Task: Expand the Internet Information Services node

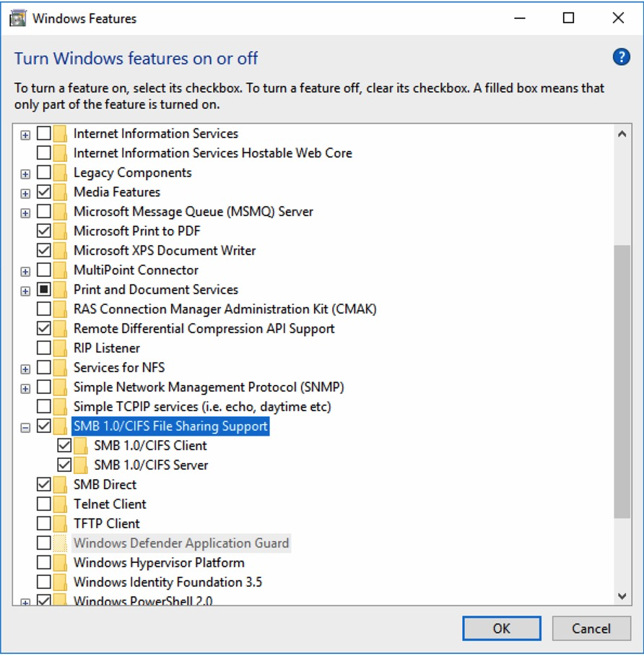Action: pyautogui.click(x=26, y=134)
